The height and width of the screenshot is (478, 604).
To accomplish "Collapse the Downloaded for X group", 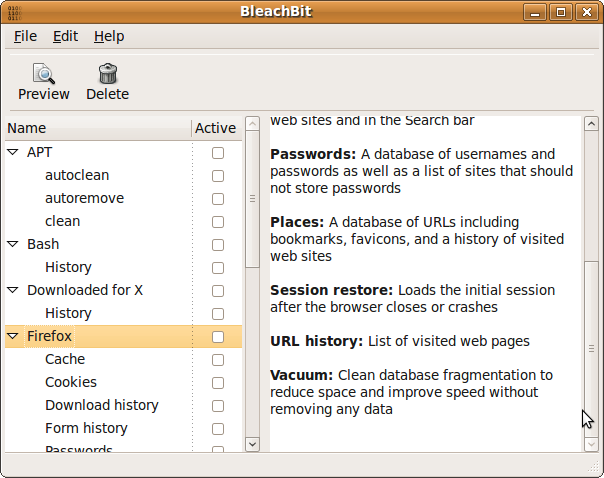I will [13, 290].
